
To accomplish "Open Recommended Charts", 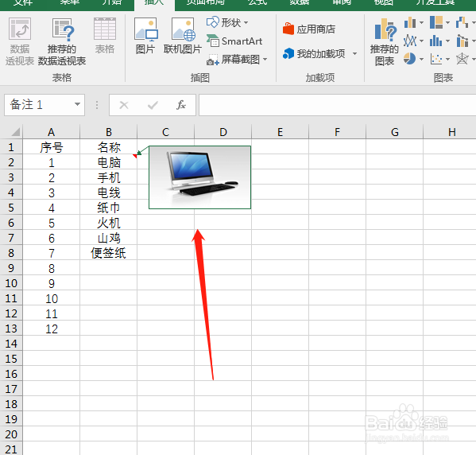I will pos(384,42).
